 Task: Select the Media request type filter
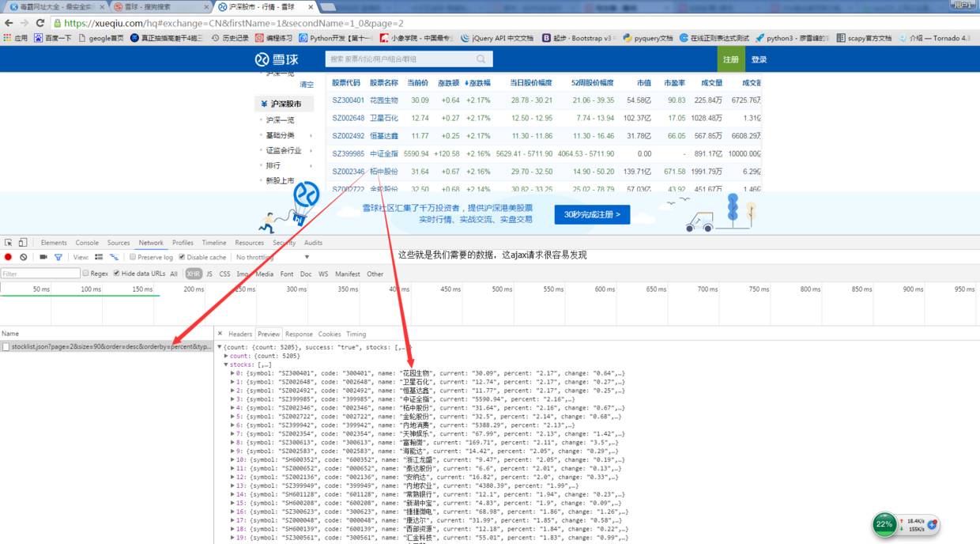(x=264, y=274)
